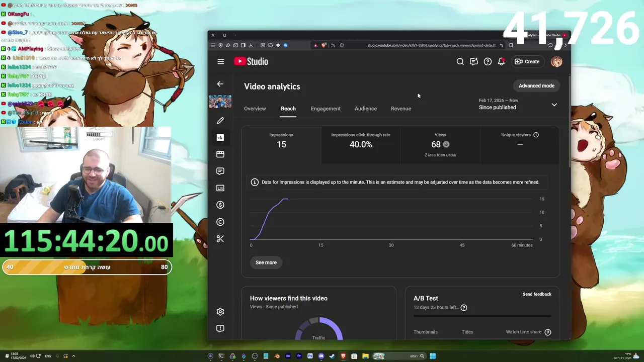Select the Views metric card
Viewport: 644px width, 362px height.
pos(440,145)
